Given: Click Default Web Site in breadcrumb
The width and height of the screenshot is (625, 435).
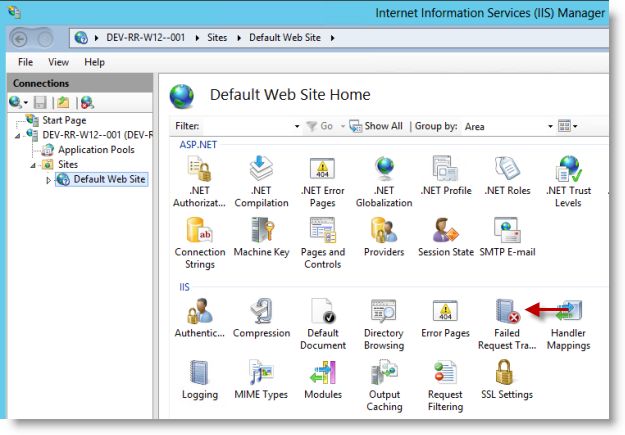Looking at the screenshot, I should pyautogui.click(x=285, y=38).
